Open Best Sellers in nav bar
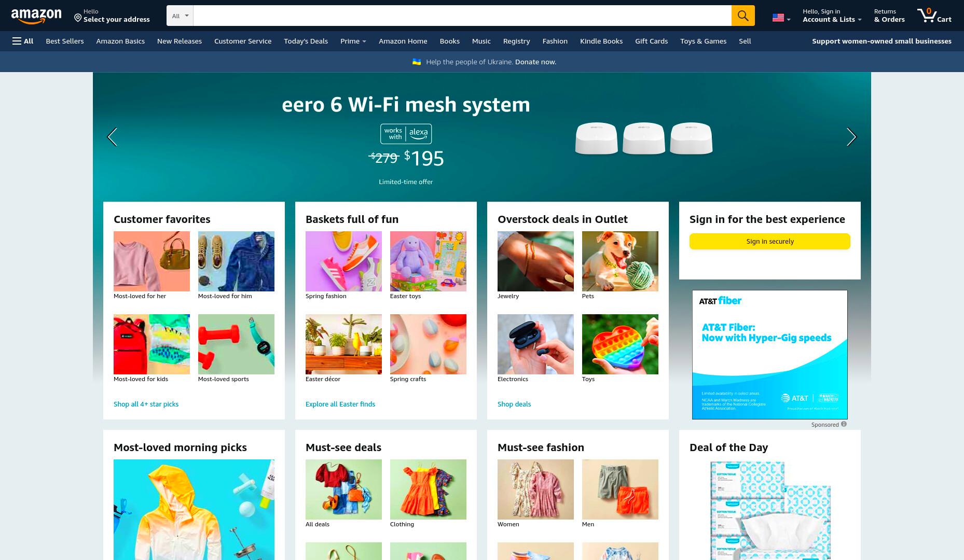The image size is (964, 560). point(65,41)
